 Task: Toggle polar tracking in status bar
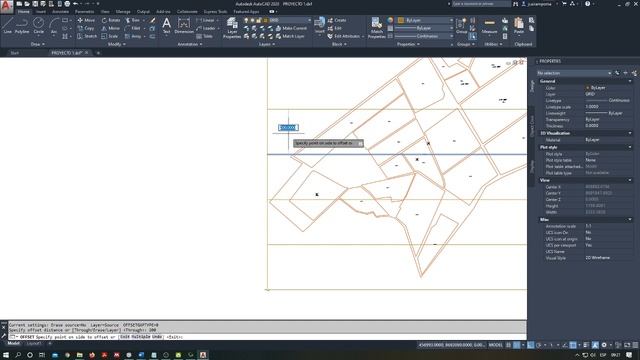tap(538, 345)
